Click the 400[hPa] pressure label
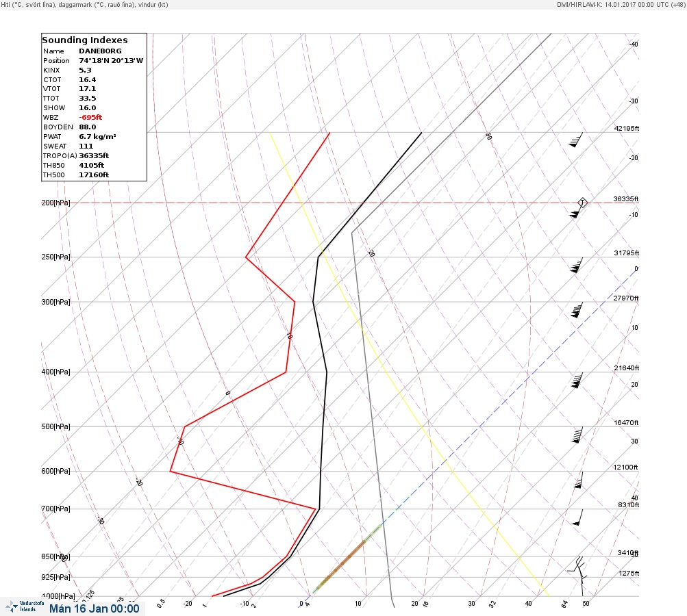687x616 pixels. [x=55, y=372]
